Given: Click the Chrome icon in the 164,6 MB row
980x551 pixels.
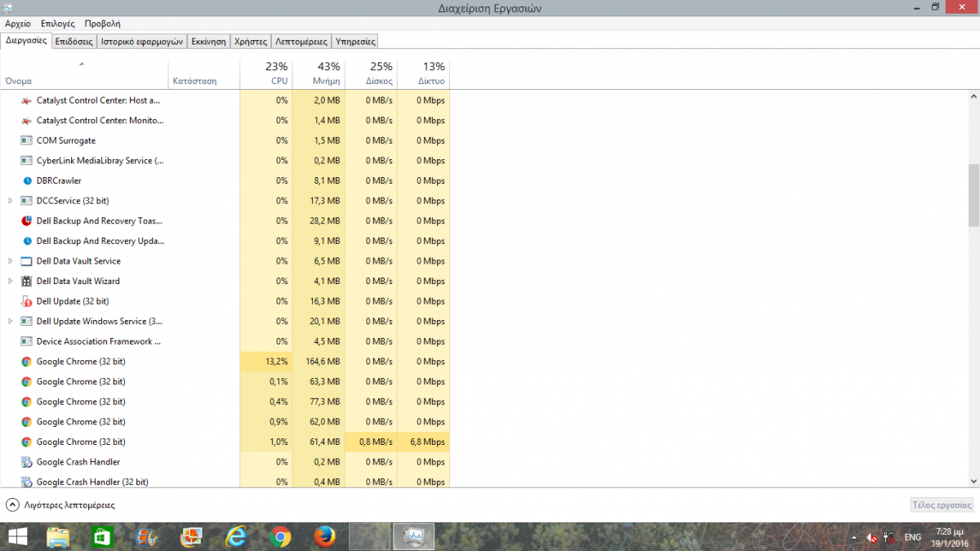Looking at the screenshot, I should [26, 362].
